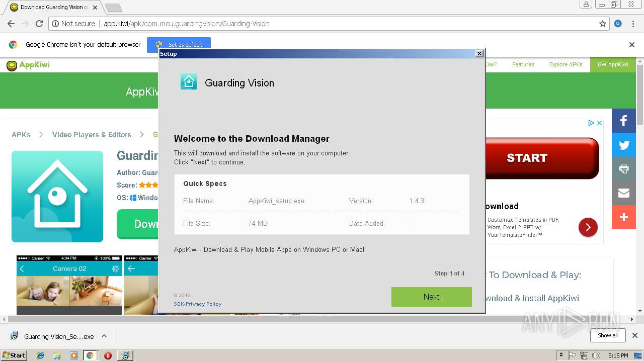Click the Guarding Vision logo in Setup dialog

189,81
